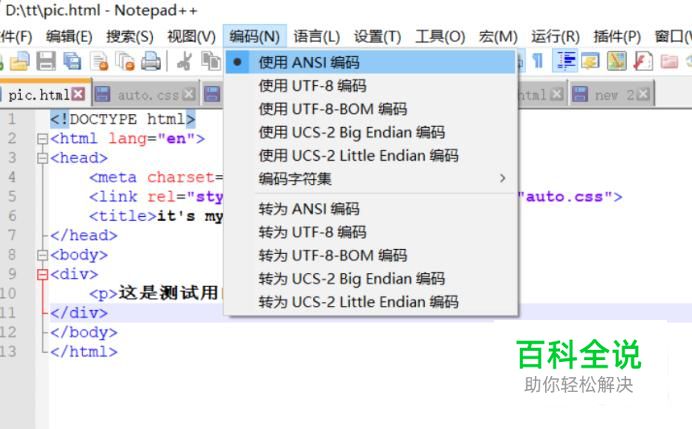Collapse the red div fold marker

click(42, 275)
